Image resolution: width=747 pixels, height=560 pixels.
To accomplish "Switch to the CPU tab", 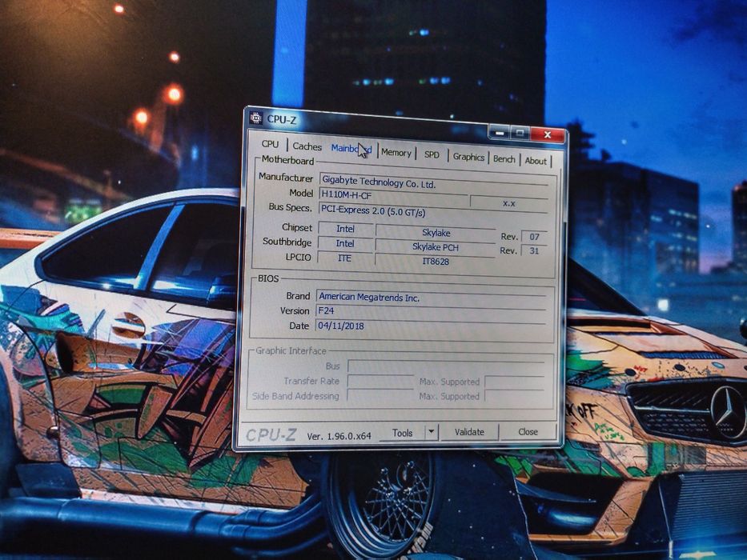I will [x=270, y=144].
